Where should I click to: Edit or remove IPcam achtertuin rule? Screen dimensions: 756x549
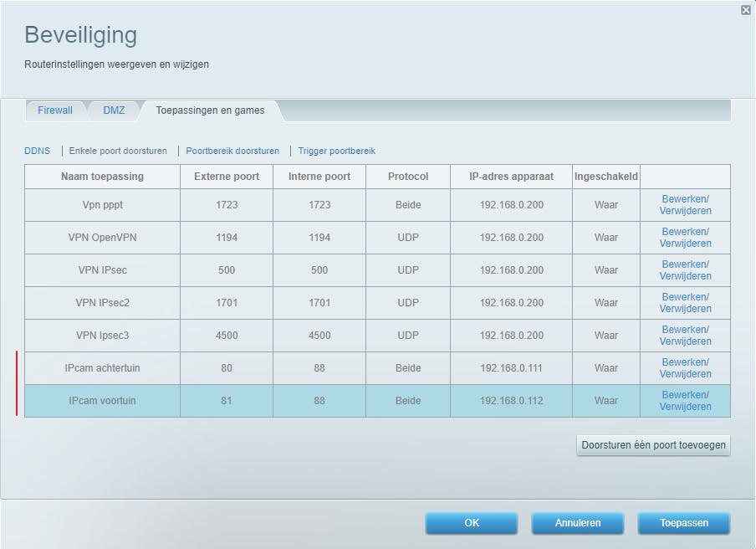pos(685,368)
